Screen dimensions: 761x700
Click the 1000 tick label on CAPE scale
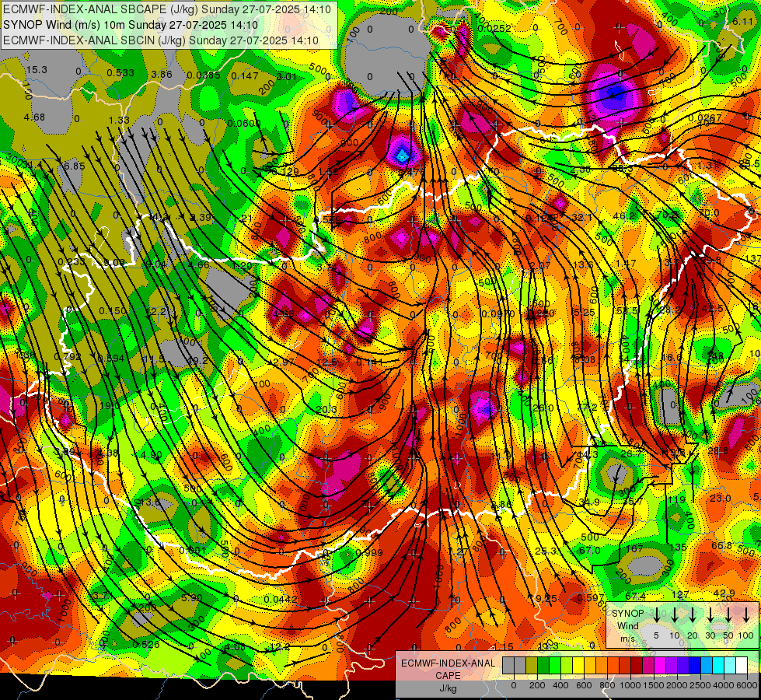pos(630,685)
